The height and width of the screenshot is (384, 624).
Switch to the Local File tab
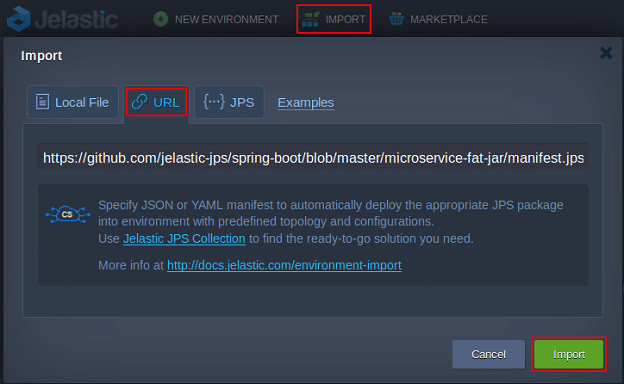(73, 102)
